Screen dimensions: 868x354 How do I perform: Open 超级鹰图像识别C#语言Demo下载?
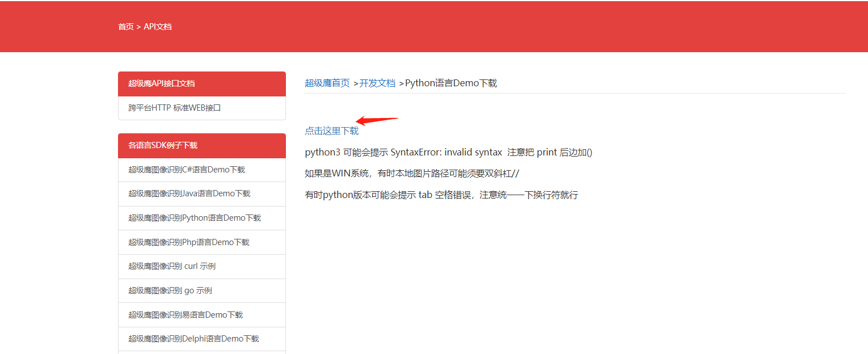tap(202, 170)
